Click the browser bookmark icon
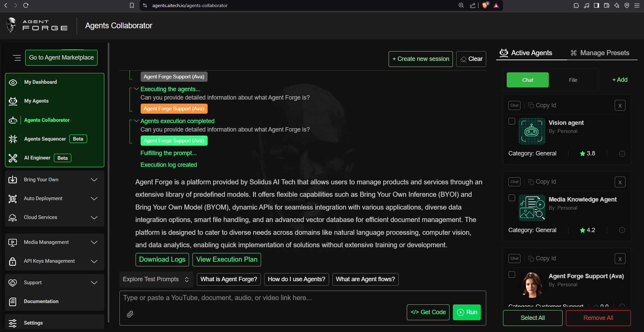This screenshot has width=644, height=332. [x=132, y=5]
